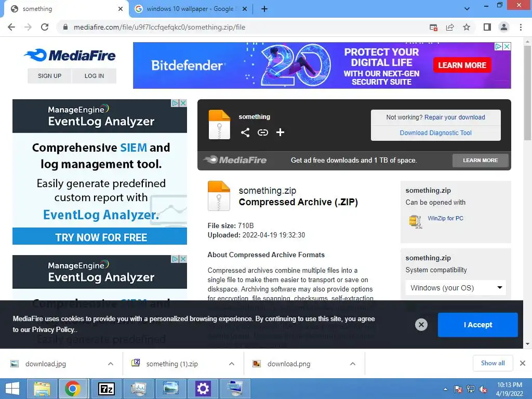This screenshot has height=399, width=532.
Task: Dismiss the cookie banner with the X button
Action: tap(421, 325)
